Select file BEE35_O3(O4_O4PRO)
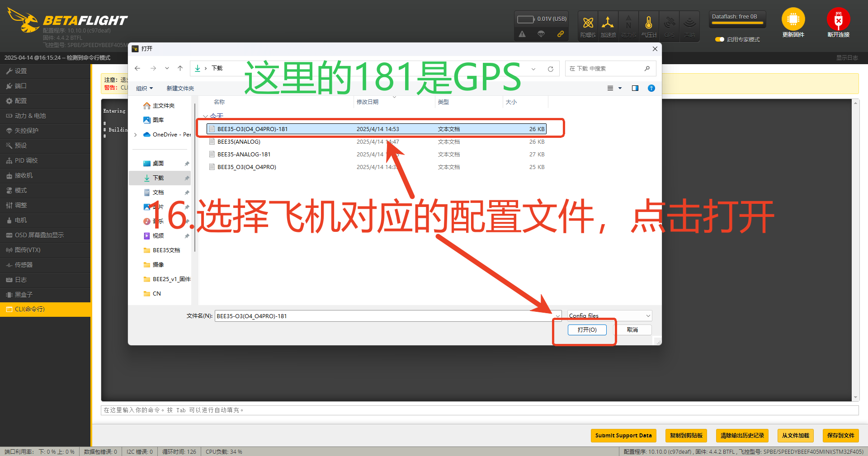The height and width of the screenshot is (456, 868). [x=377, y=167]
